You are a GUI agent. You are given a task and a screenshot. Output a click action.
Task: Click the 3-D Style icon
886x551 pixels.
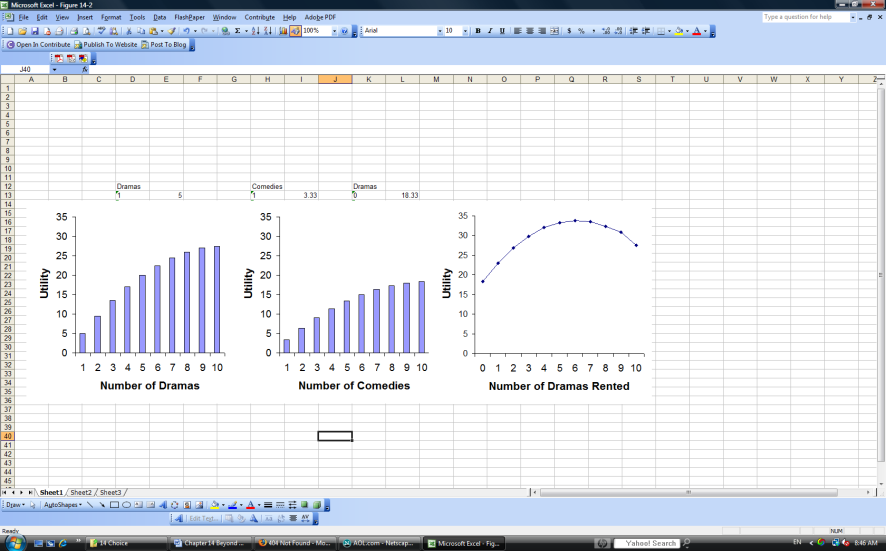317,505
